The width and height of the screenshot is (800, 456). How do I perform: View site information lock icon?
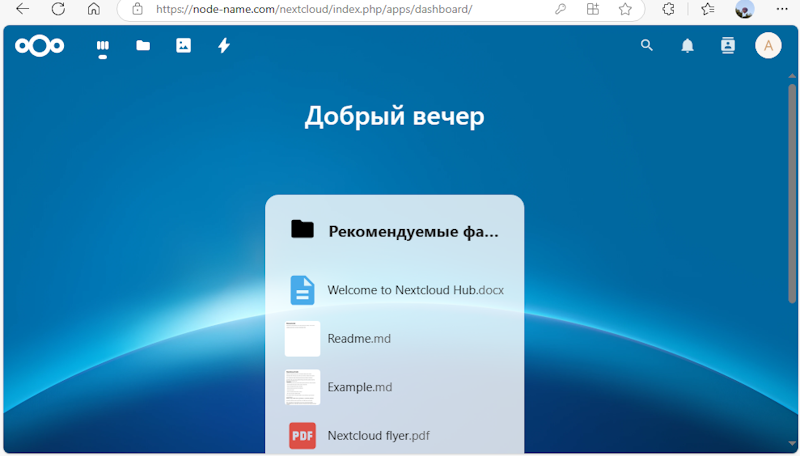click(x=137, y=9)
